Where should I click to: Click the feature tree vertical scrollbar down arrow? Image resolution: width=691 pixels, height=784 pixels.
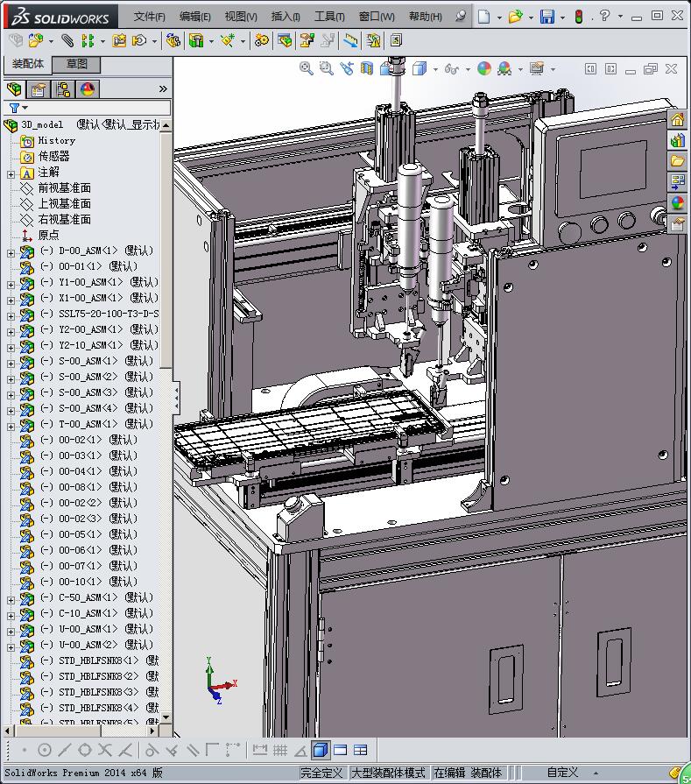(x=166, y=717)
